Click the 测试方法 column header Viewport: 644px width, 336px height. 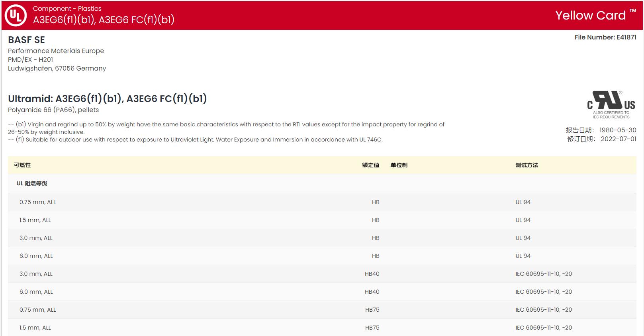click(527, 165)
